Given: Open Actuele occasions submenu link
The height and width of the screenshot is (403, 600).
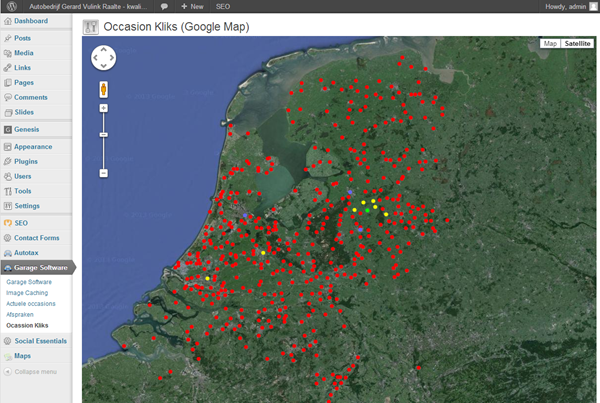Looking at the screenshot, I should 31,304.
